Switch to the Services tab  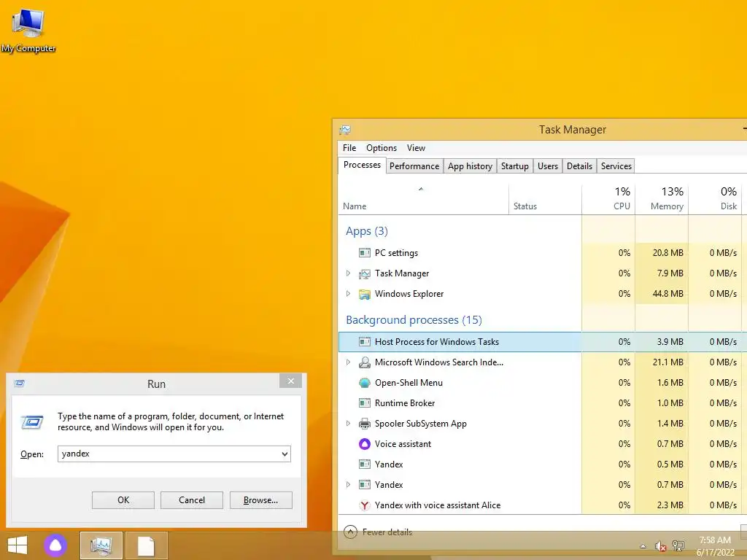616,166
